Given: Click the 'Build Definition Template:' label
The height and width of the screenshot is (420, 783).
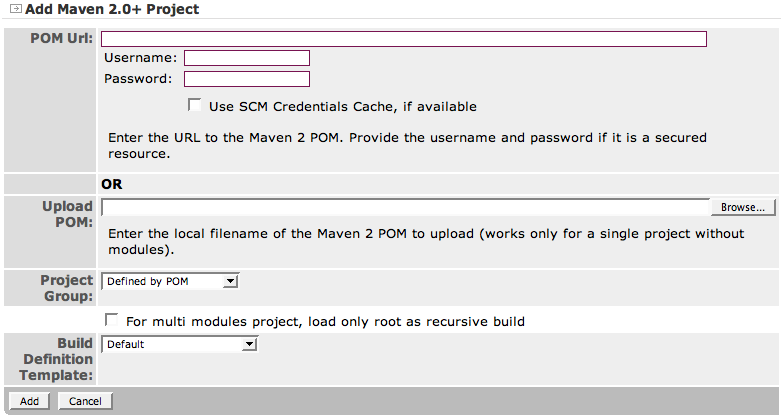Looking at the screenshot, I should pyautogui.click(x=60, y=358).
